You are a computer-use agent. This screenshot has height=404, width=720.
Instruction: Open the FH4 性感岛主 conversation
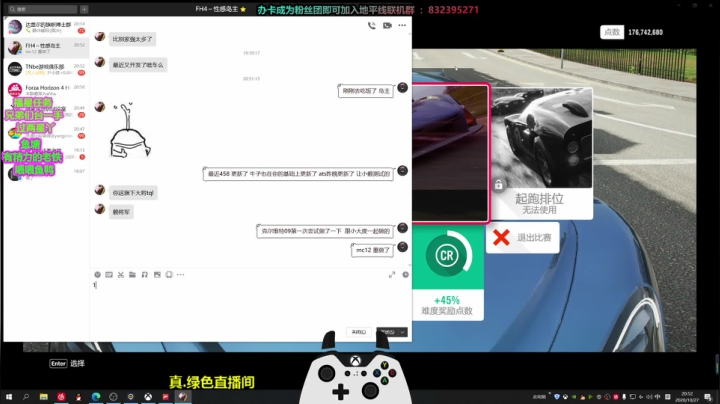tap(46, 48)
